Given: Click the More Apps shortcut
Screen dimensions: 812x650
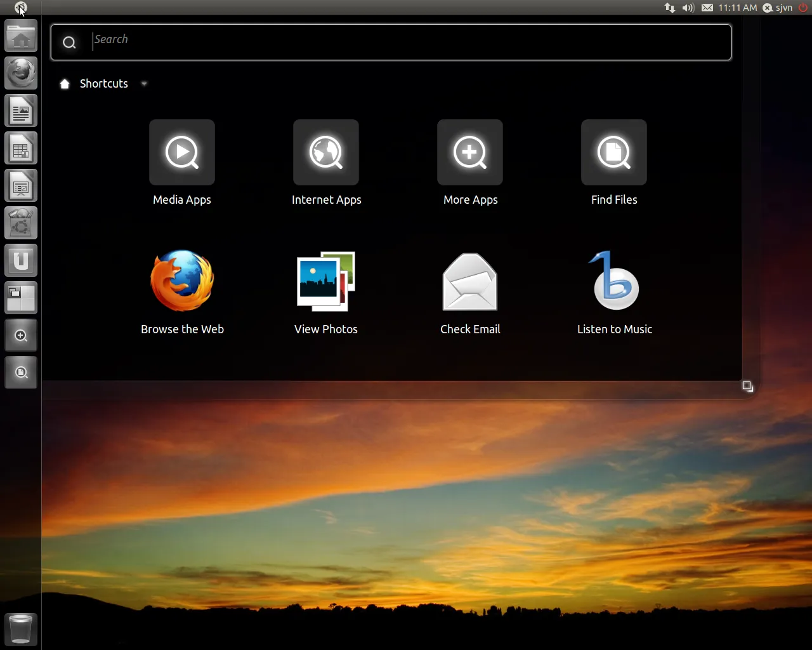Looking at the screenshot, I should [470, 152].
